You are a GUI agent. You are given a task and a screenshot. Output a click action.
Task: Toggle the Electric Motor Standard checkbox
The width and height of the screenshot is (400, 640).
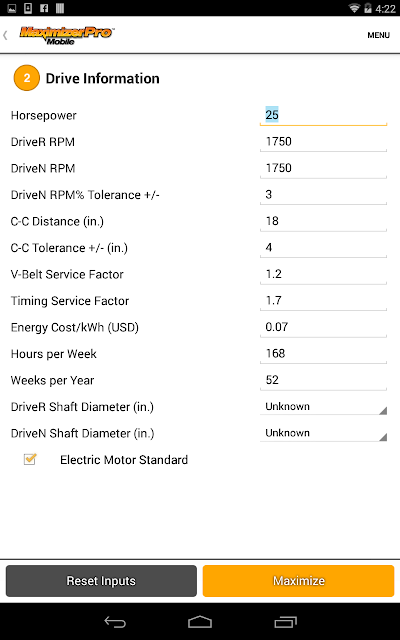click(30, 459)
